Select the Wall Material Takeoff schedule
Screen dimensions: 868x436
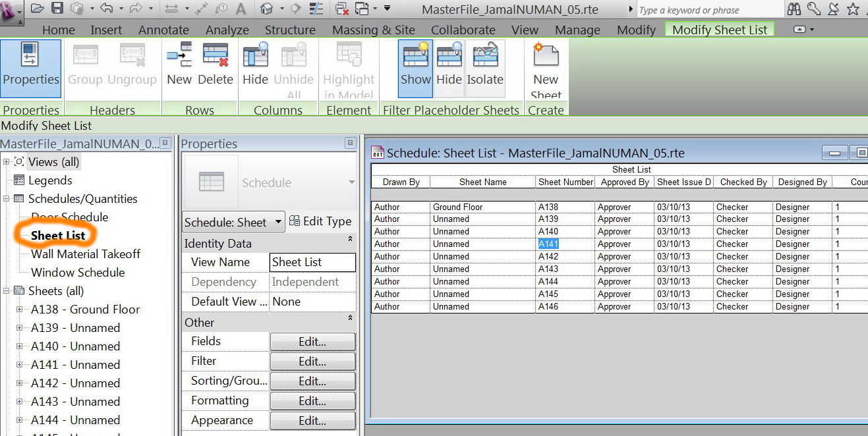[x=85, y=254]
